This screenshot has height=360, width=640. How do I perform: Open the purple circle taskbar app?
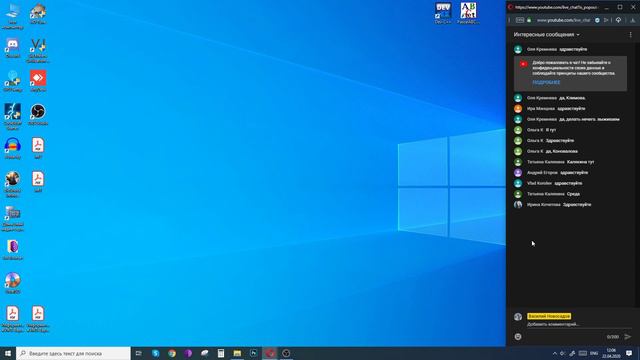[188, 353]
